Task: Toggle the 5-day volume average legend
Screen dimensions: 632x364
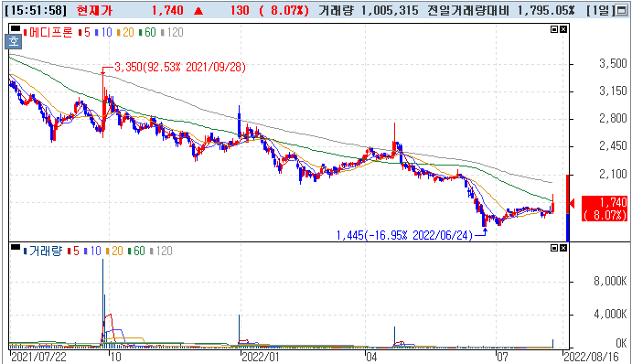Action: [73, 251]
